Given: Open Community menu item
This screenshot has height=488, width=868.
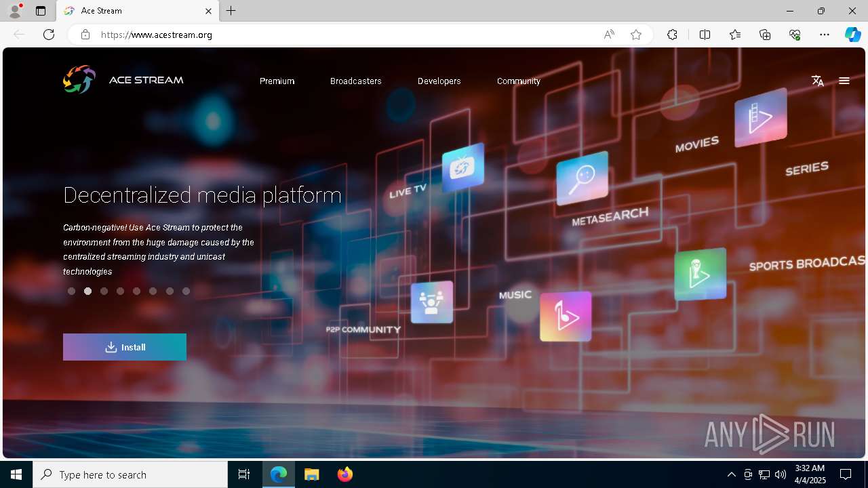Looking at the screenshot, I should (519, 81).
